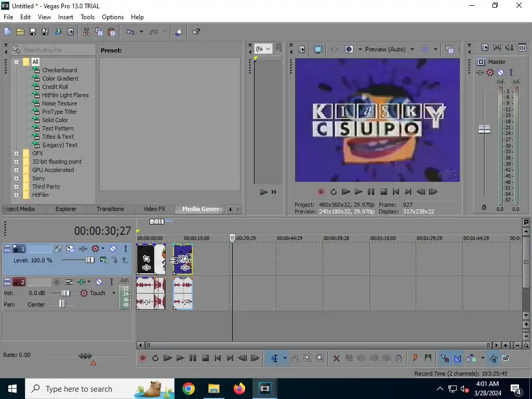Expand the OFX folder in the plug-in tree
Viewport: 532px width, 399px height.
(16, 153)
